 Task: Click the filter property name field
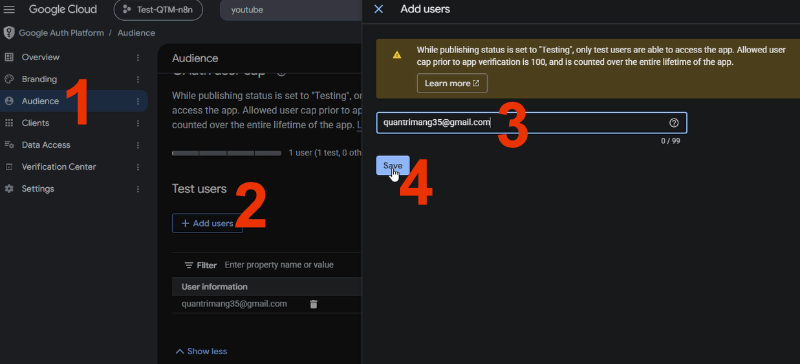tap(279, 265)
